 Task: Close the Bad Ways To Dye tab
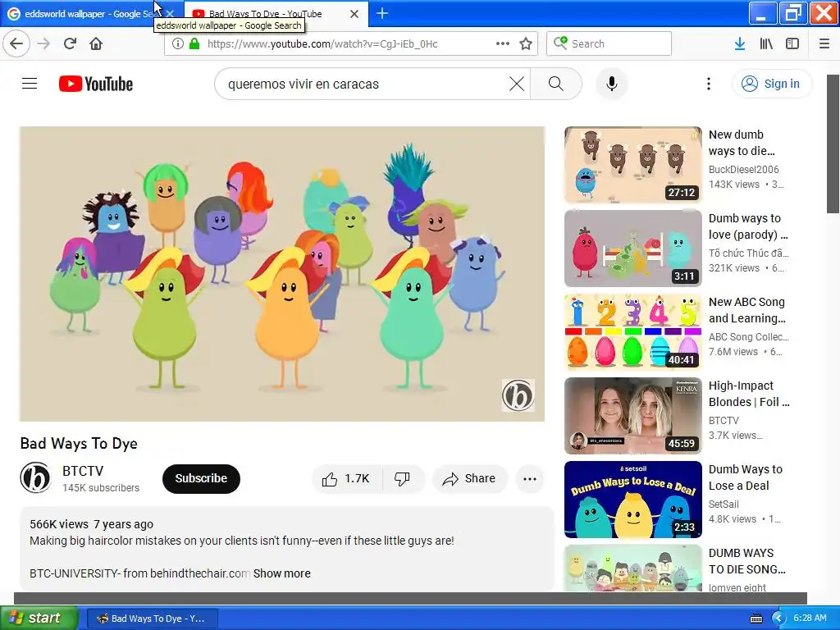[x=354, y=14]
